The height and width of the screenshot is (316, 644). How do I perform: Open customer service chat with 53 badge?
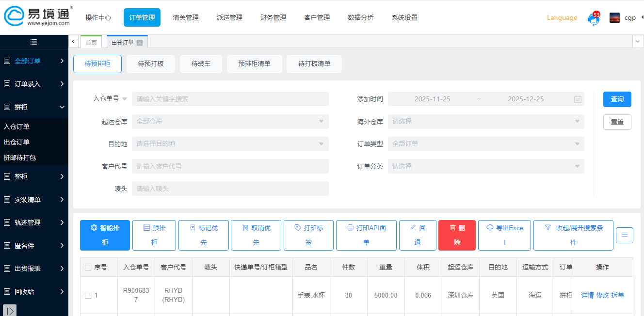point(594,18)
